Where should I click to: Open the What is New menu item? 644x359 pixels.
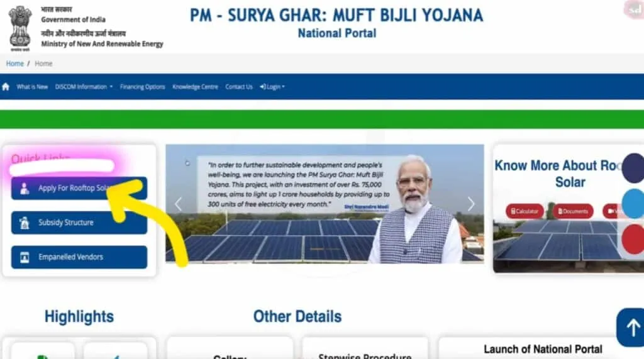[x=32, y=87]
